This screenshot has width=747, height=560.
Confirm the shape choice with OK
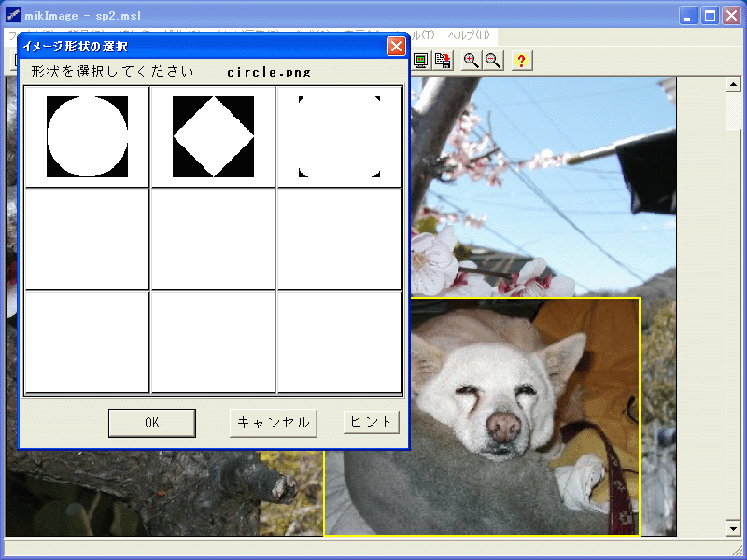[152, 423]
